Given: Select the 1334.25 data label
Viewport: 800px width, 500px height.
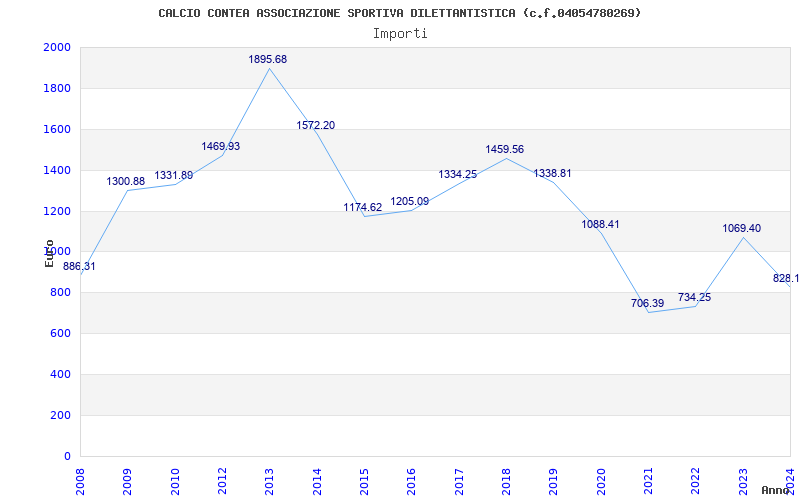Looking at the screenshot, I should coord(458,174).
